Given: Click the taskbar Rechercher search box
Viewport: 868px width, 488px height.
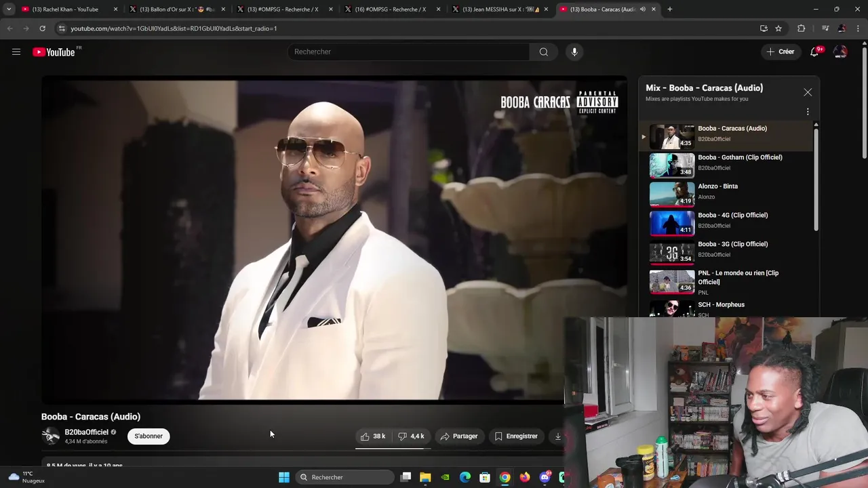Looking at the screenshot, I should pos(345,477).
